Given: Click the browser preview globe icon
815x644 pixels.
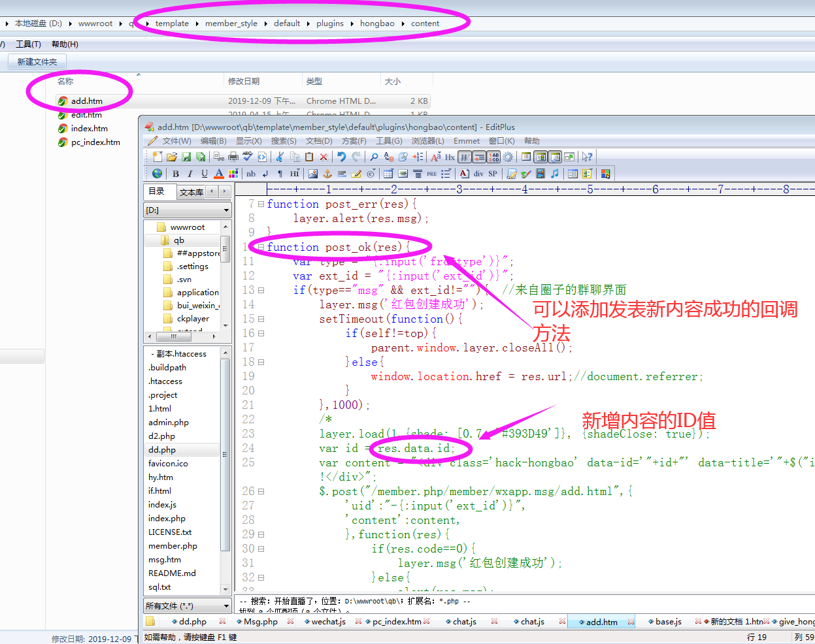Looking at the screenshot, I should point(157,174).
